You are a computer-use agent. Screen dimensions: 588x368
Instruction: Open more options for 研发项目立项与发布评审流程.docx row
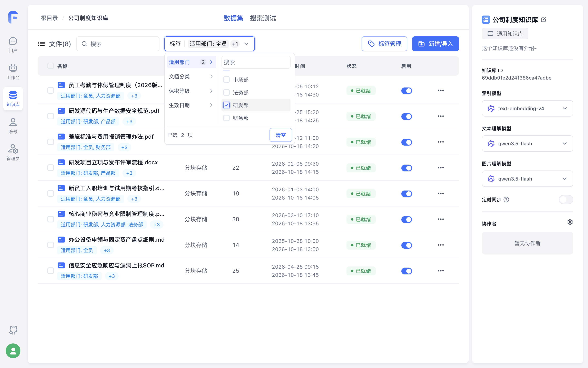(x=441, y=168)
